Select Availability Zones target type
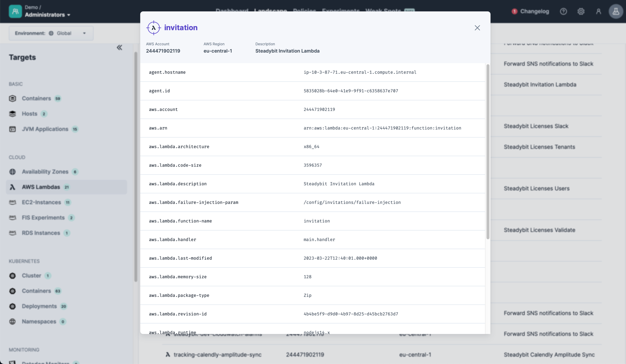Viewport: 626px width, 364px height. tap(45, 172)
